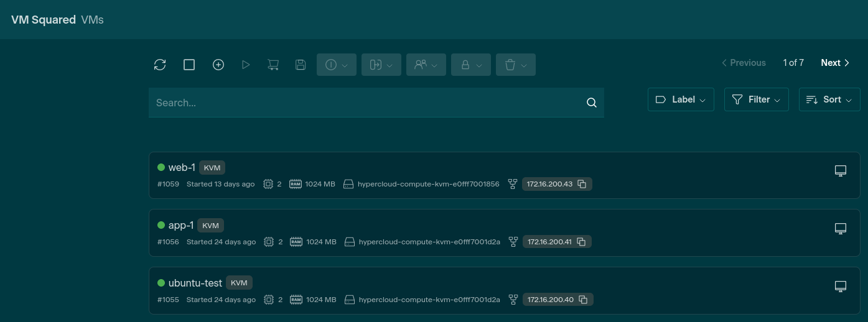The image size is (868, 322).
Task: Click the shopping cart icon in toolbar
Action: pos(273,65)
